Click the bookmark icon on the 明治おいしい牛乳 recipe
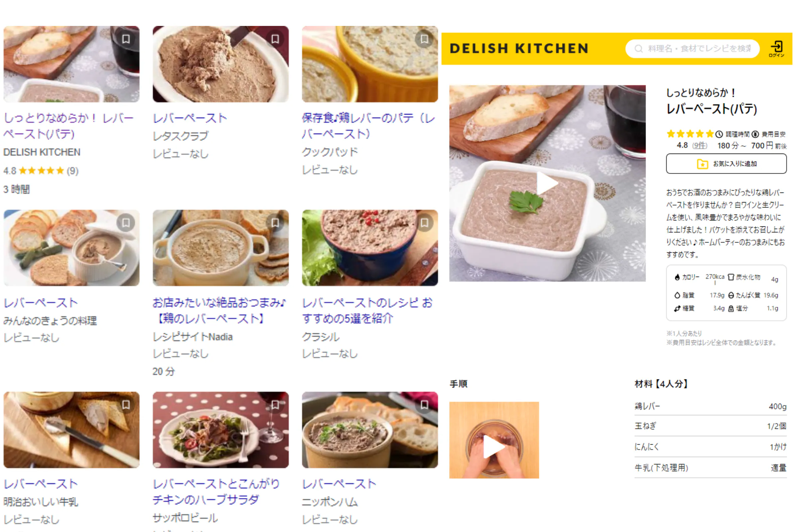 [126, 404]
